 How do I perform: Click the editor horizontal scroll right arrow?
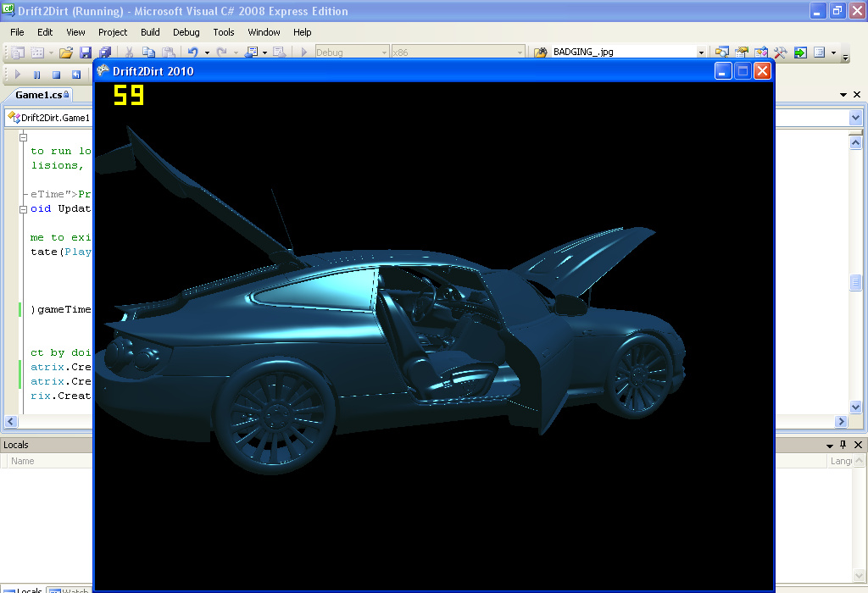(842, 422)
